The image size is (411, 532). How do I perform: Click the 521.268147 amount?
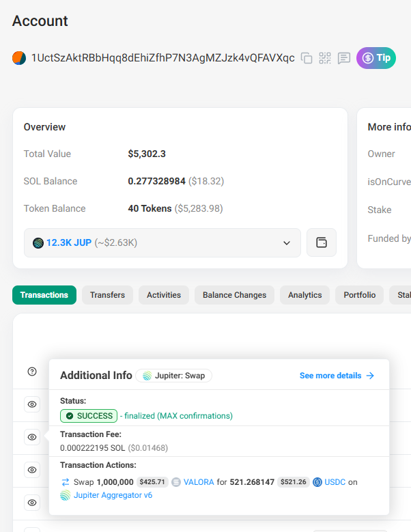point(252,482)
